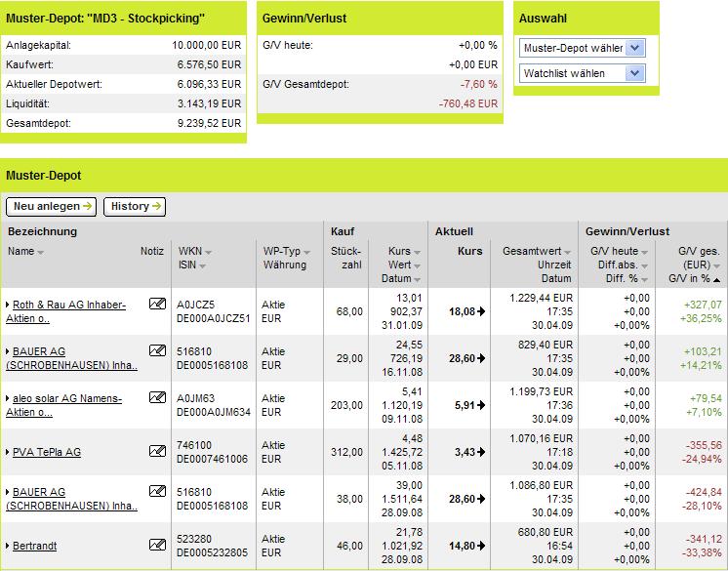The width and height of the screenshot is (728, 571).
Task: Open the Bertrandt stock link
Action: 35,546
